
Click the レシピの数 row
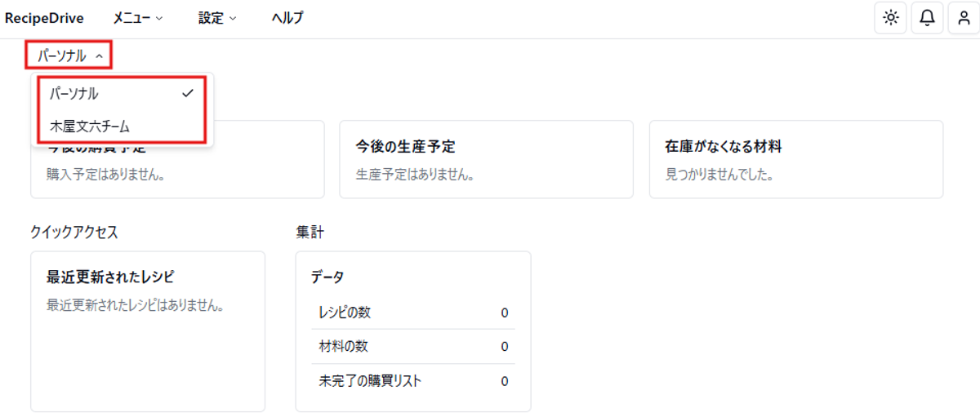coord(413,313)
